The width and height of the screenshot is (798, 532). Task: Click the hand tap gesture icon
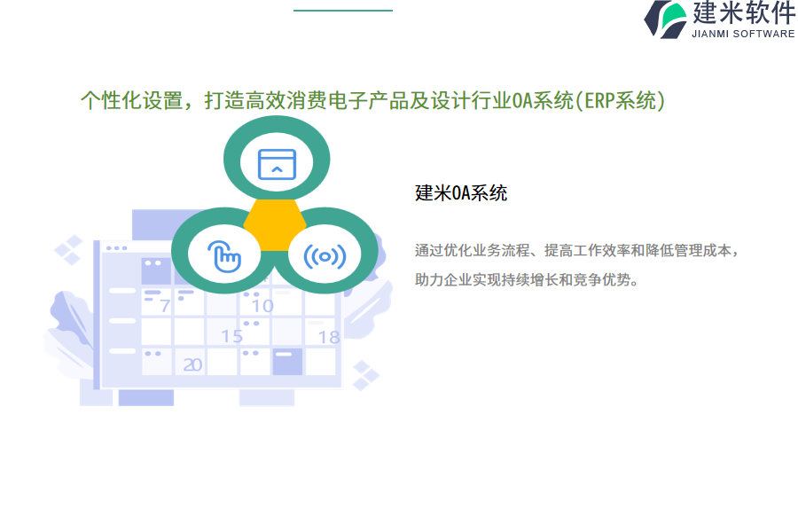[x=224, y=256]
